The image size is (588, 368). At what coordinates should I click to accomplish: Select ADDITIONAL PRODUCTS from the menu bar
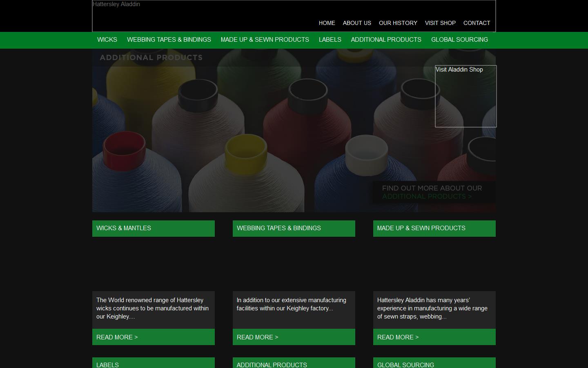(386, 40)
